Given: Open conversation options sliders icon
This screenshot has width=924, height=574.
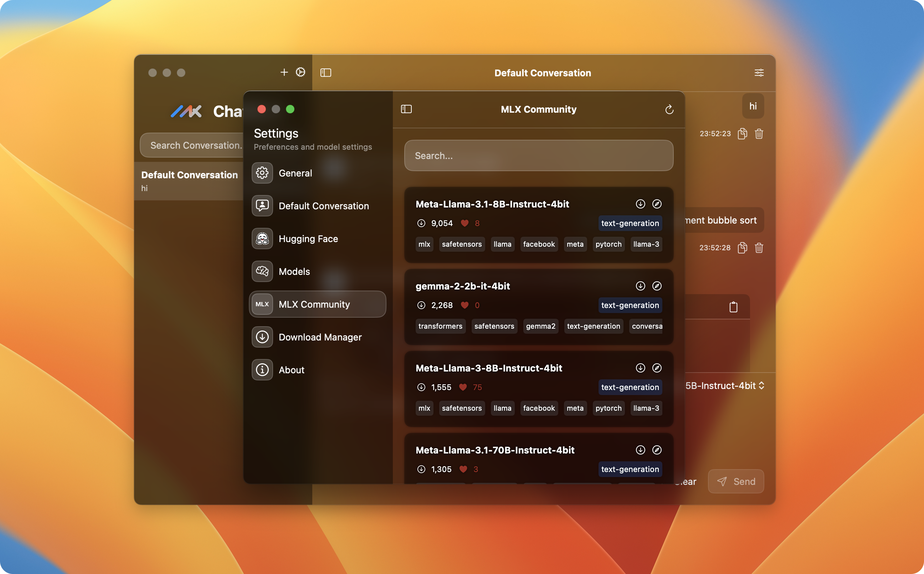Looking at the screenshot, I should point(759,72).
